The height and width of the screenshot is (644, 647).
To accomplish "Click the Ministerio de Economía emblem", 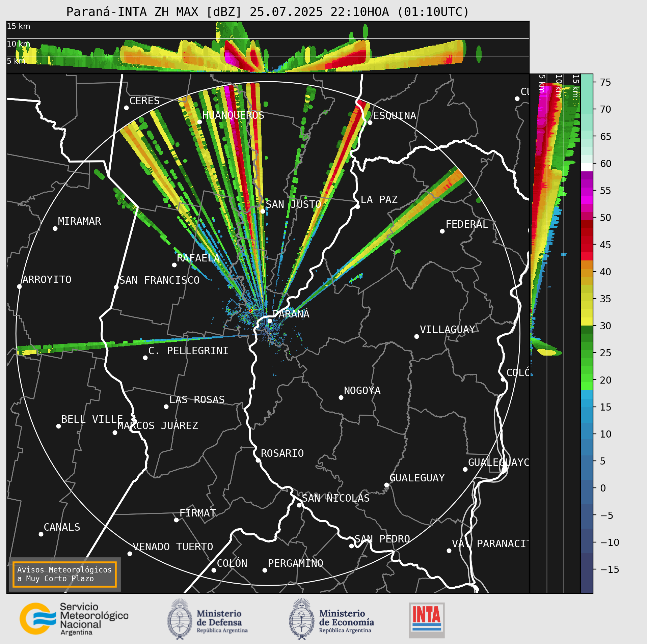I will click(x=302, y=619).
